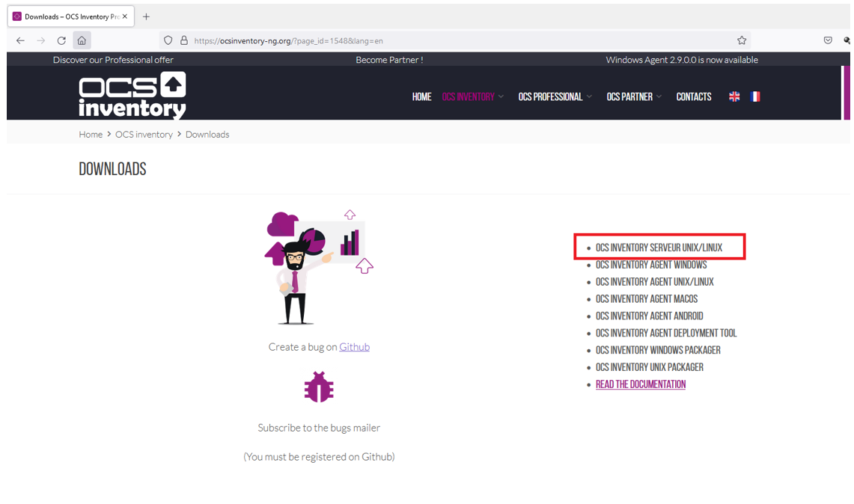This screenshot has width=854, height=504.
Task: Reload the page with the refresh icon
Action: [x=61, y=41]
